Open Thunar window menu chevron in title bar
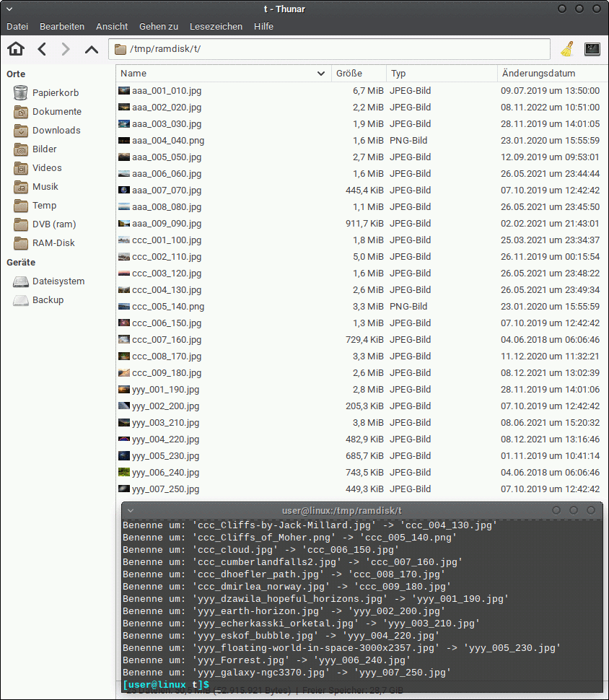The width and height of the screenshot is (609, 700). [9, 9]
